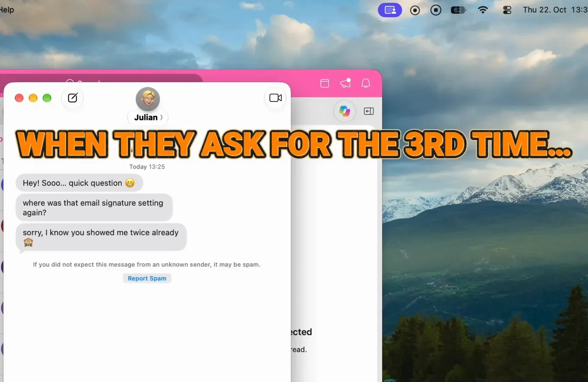
Task: Click the 'Hey! Sooo... quick question' message bubble
Action: coord(79,183)
